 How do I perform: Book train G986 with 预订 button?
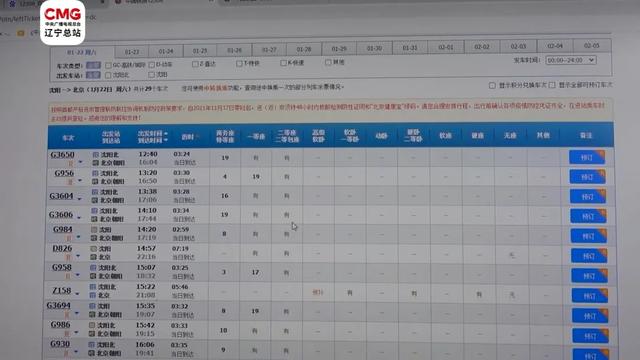tap(591, 336)
